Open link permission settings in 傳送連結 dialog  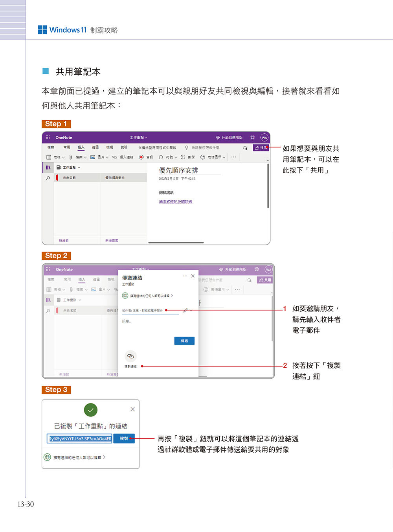pyautogui.click(x=147, y=296)
